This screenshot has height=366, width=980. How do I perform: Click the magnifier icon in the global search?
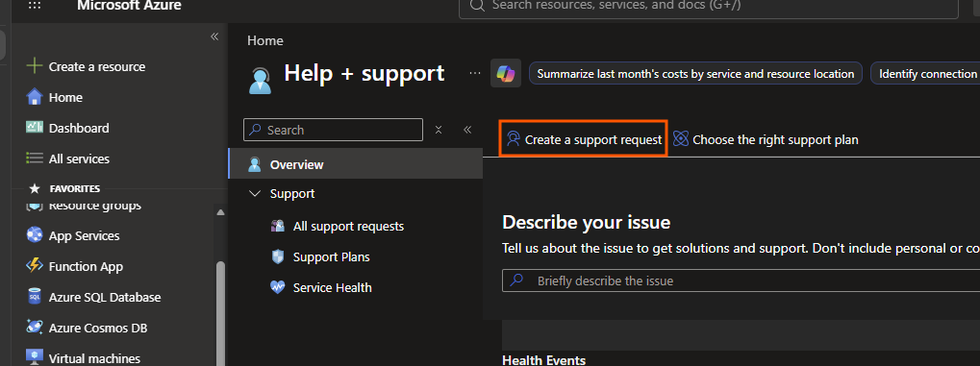tap(478, 6)
